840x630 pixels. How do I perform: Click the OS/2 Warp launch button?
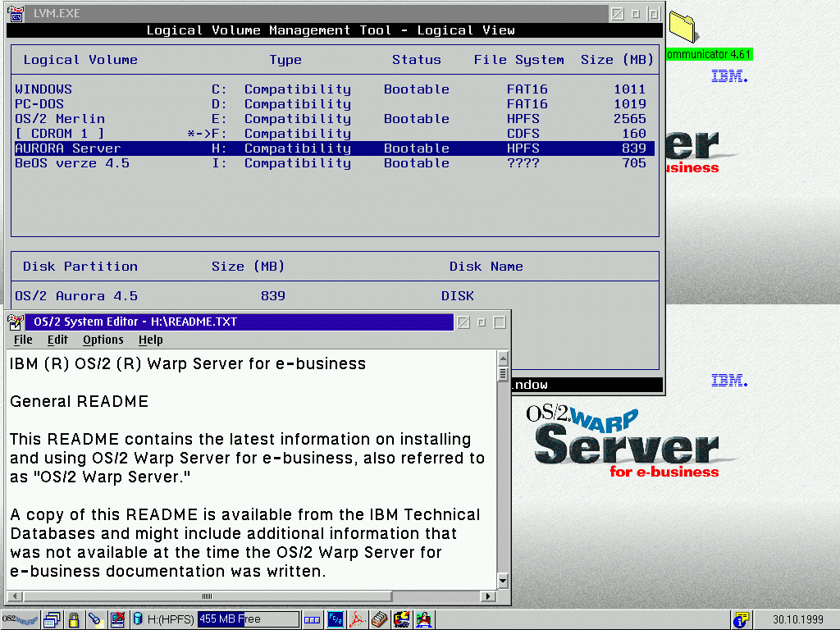pos(20,619)
